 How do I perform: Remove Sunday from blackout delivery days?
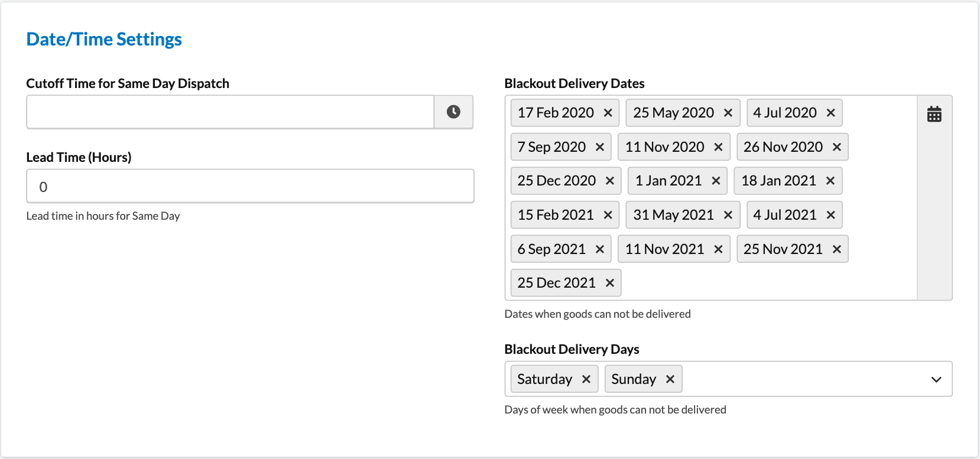tap(670, 379)
